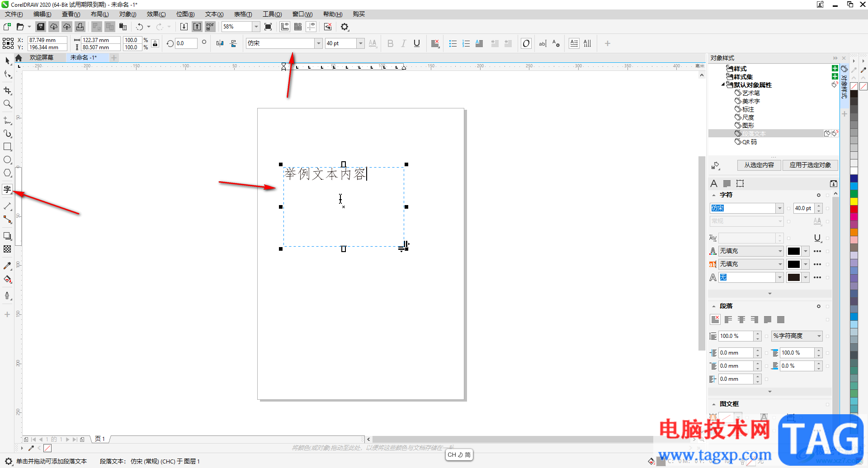Viewport: 868px width, 468px height.
Task: Pick yellow in the color palette
Action: pos(854,201)
